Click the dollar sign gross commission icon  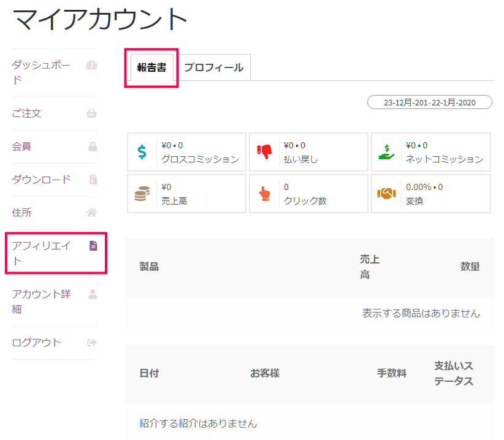click(142, 152)
